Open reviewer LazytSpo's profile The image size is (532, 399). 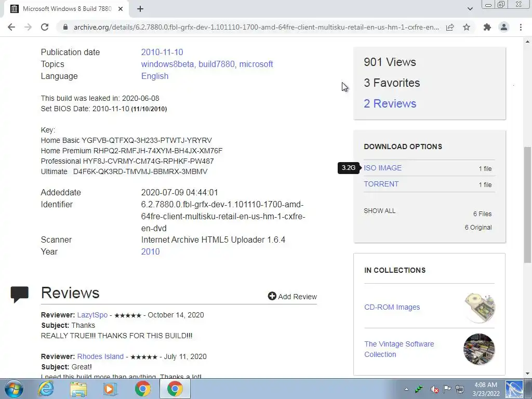tap(92, 315)
